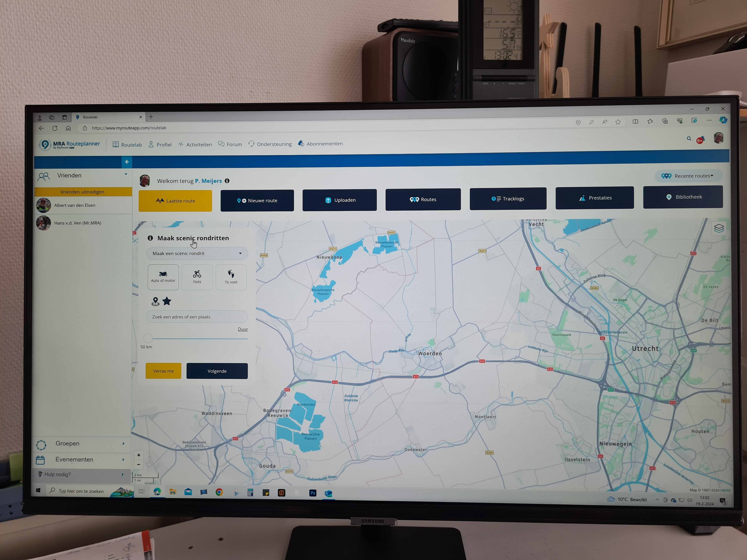Screen dimensions: 747x560
Task: Open the user avatar in site header
Action: tap(718, 138)
